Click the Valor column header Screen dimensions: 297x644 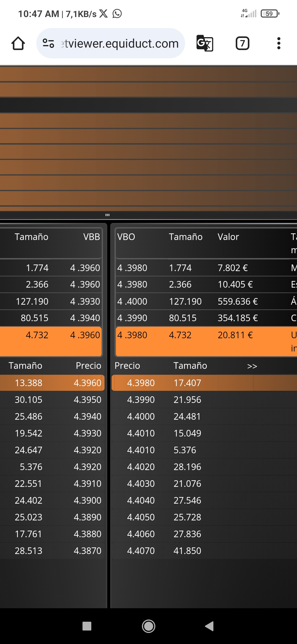[228, 237]
